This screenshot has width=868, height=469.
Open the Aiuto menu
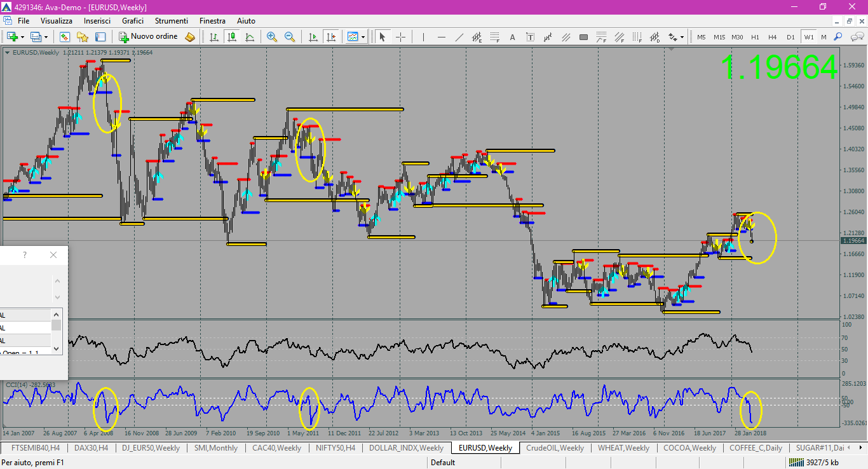(246, 21)
